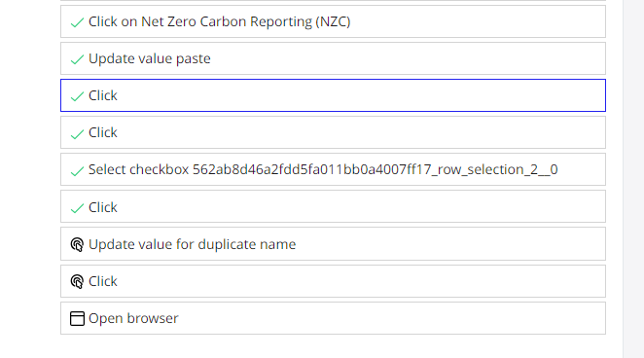Image resolution: width=644 pixels, height=358 pixels.
Task: Click pointer icon on Click step above Open browser
Action: 77,282
